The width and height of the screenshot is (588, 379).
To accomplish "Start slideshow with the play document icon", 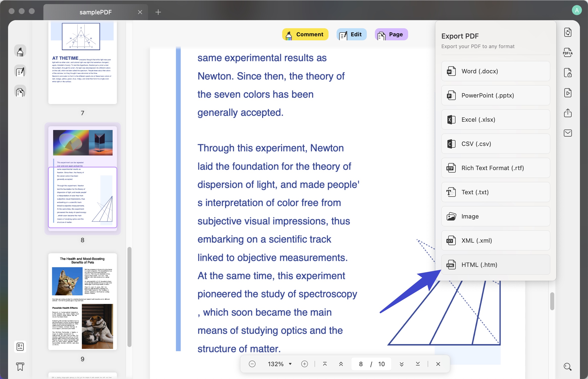I will tap(568, 93).
